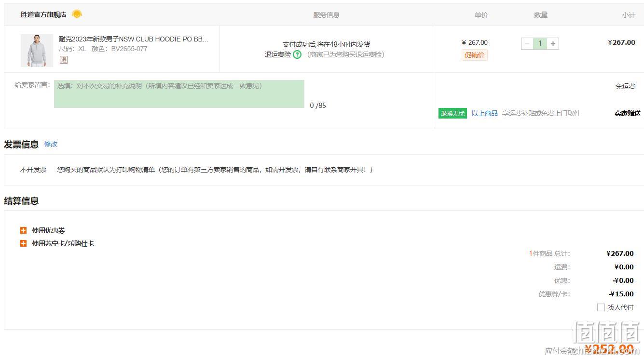Tick the 找人代付 checkbox
This screenshot has height=359, width=644.
pos(601,307)
